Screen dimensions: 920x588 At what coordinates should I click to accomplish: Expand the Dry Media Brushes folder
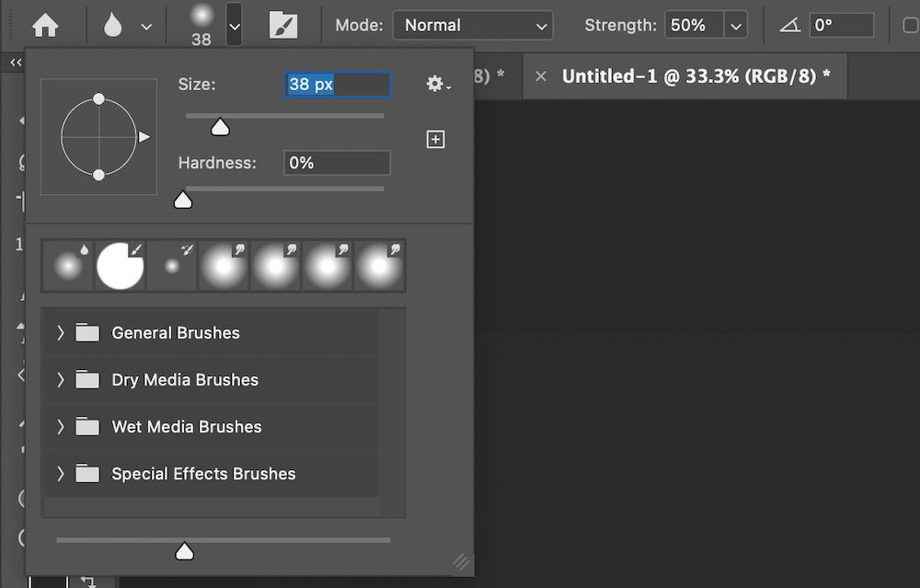point(61,380)
